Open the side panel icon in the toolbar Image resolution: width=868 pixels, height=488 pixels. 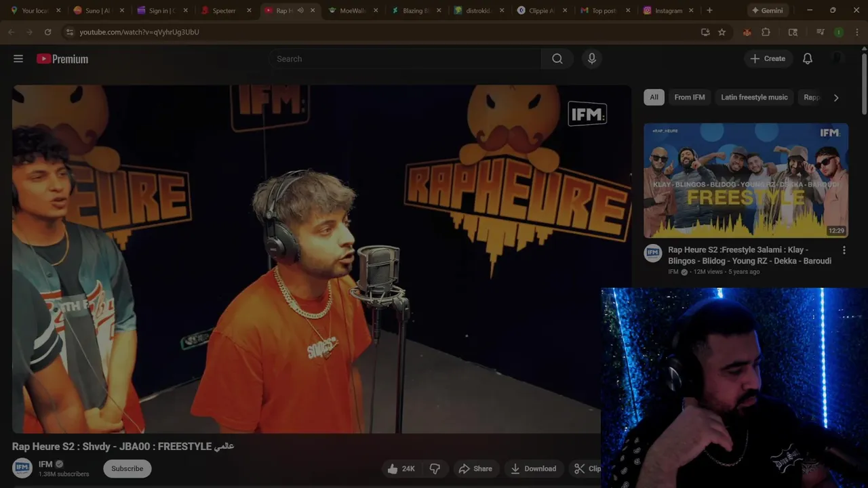(793, 32)
